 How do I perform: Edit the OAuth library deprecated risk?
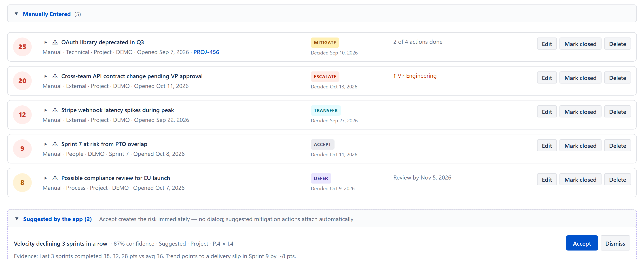[547, 44]
